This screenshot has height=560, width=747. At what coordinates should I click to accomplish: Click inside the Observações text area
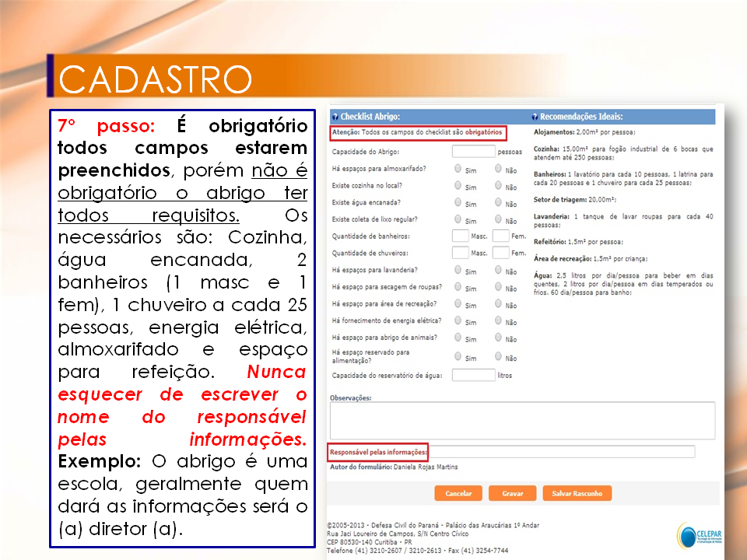click(x=521, y=421)
